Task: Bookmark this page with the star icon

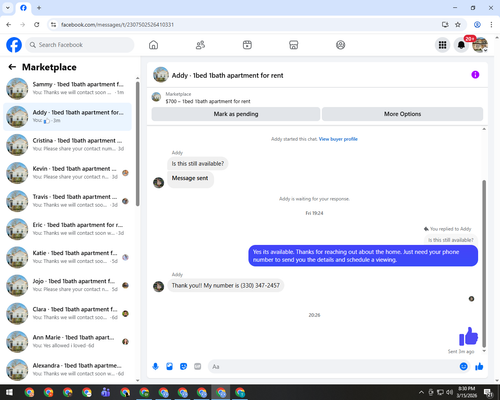Action: click(458, 24)
